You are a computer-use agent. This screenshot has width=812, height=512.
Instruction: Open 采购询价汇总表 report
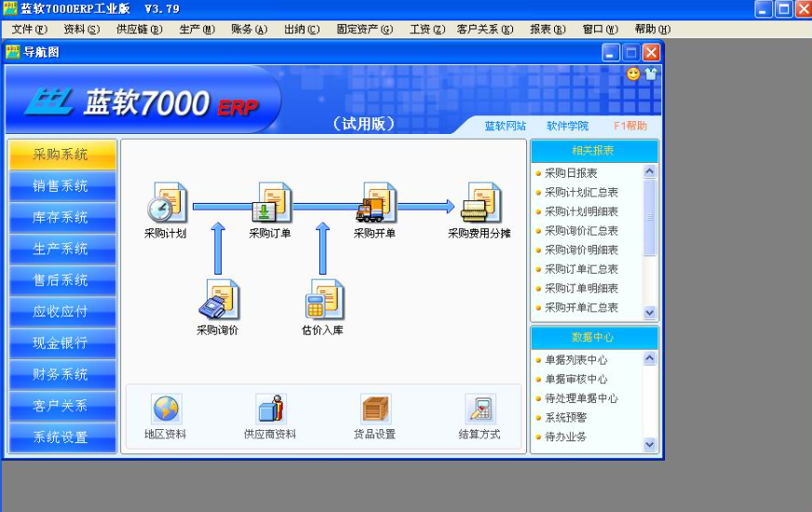(581, 230)
